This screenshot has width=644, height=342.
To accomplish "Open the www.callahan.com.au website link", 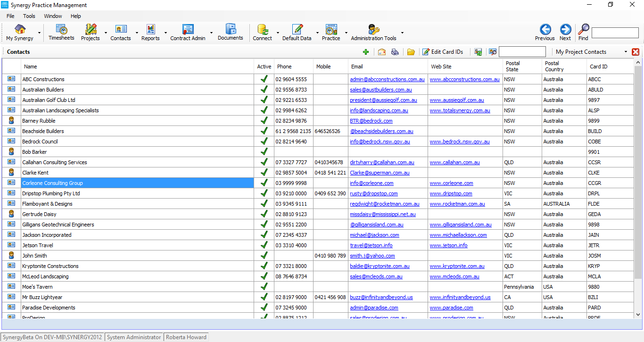I will [454, 162].
